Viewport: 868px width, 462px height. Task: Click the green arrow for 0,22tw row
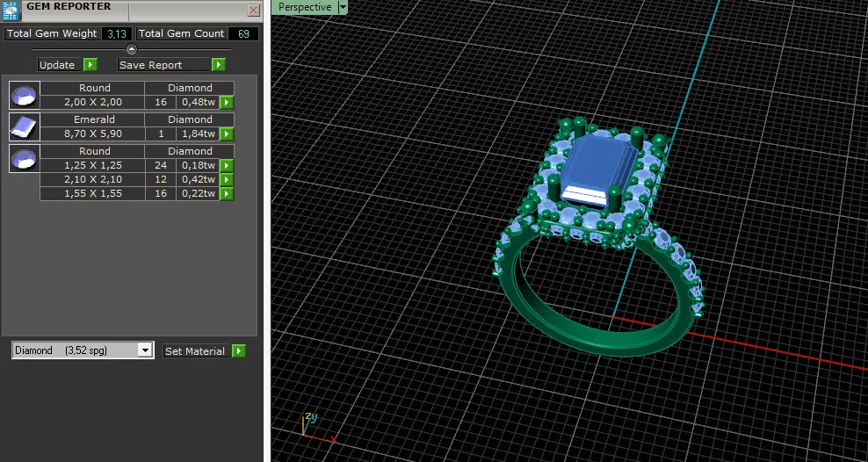click(x=227, y=193)
